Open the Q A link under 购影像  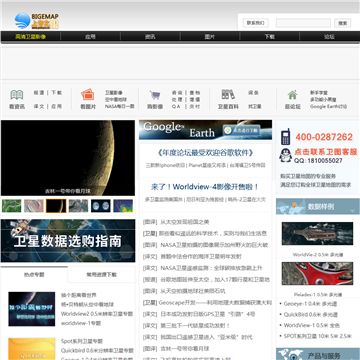(x=176, y=106)
